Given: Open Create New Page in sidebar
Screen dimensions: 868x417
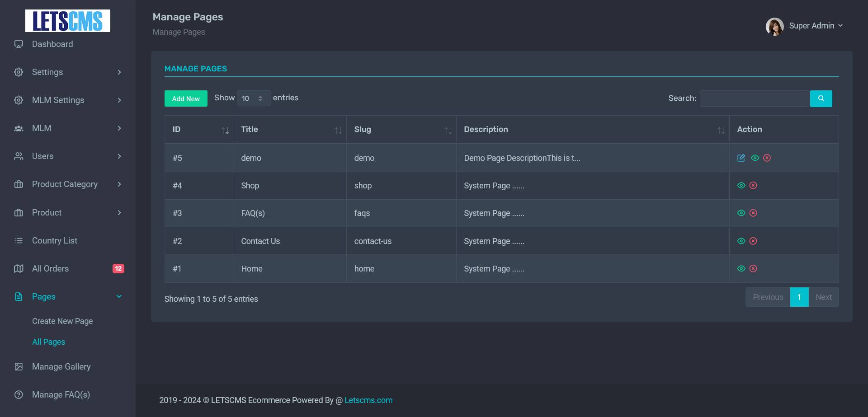Looking at the screenshot, I should tap(62, 321).
